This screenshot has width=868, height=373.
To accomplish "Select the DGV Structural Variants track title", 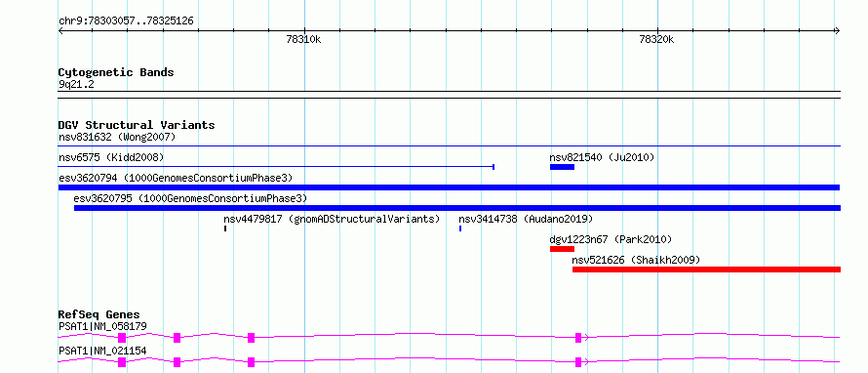I will point(137,125).
